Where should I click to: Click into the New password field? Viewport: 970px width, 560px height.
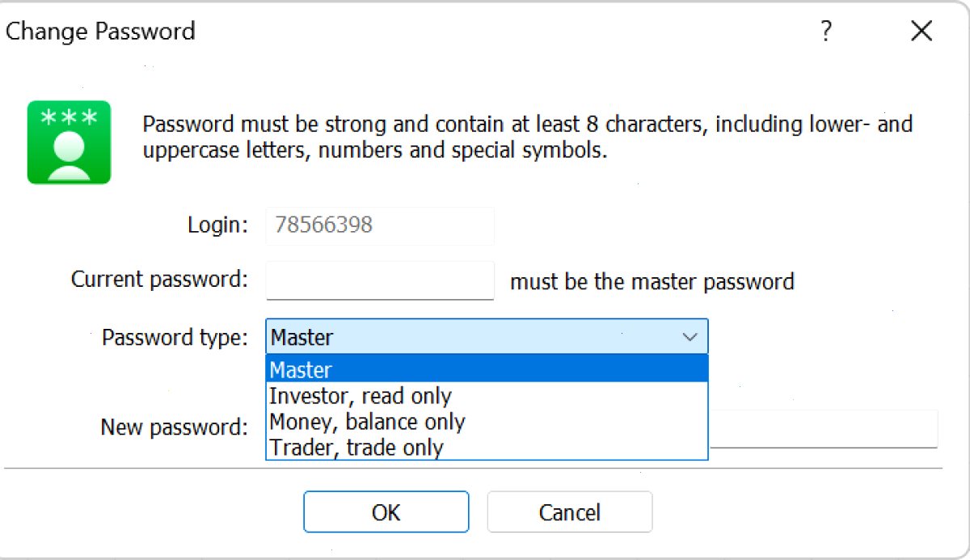pos(823,428)
